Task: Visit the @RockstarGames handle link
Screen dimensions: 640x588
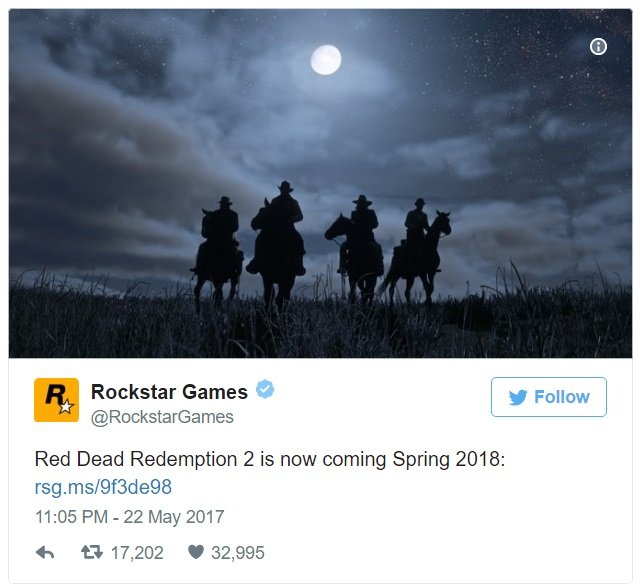Action: (162, 417)
